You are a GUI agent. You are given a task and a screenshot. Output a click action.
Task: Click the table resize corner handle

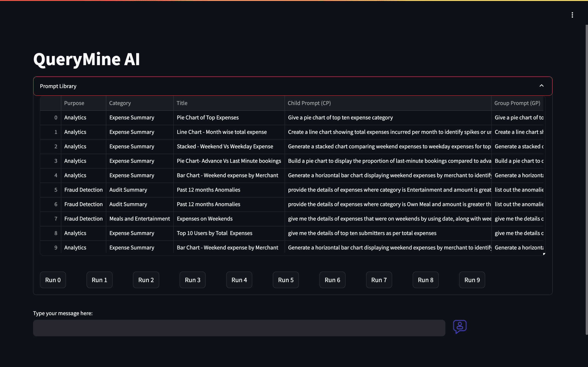coord(544,254)
